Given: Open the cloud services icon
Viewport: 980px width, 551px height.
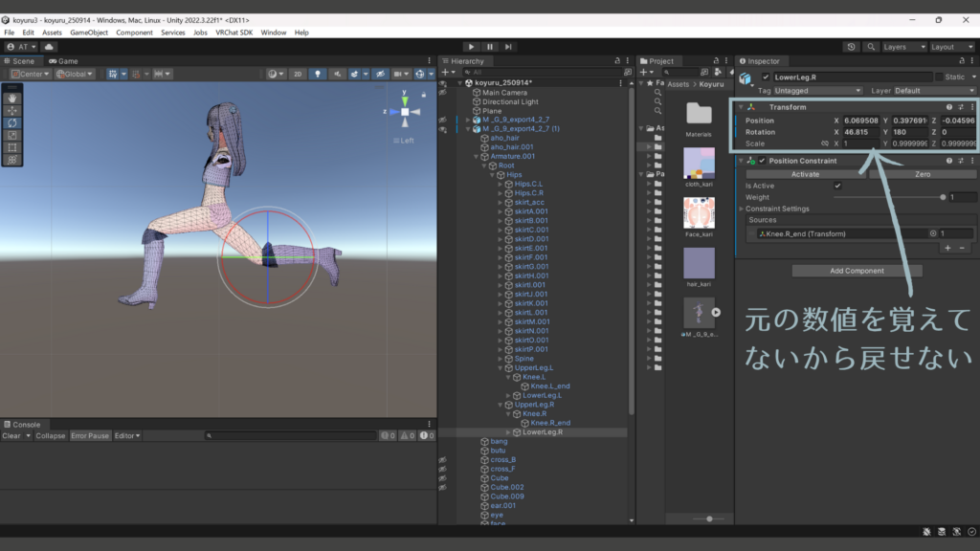Looking at the screenshot, I should [49, 47].
